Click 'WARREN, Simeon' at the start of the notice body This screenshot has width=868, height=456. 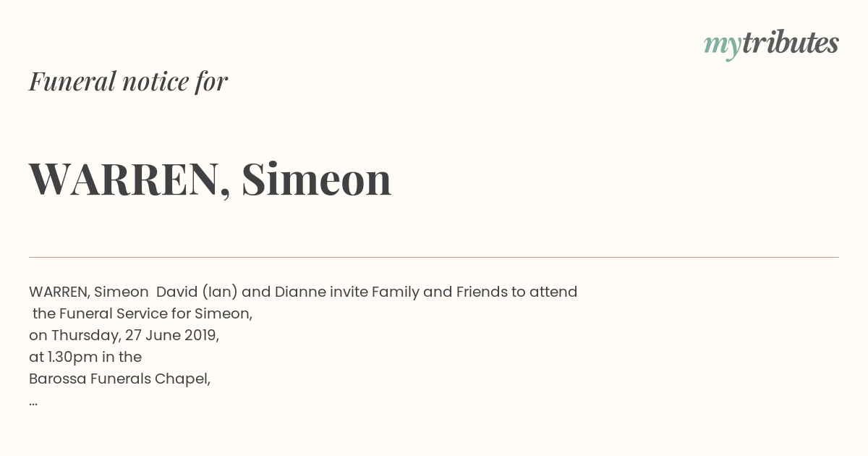(89, 292)
